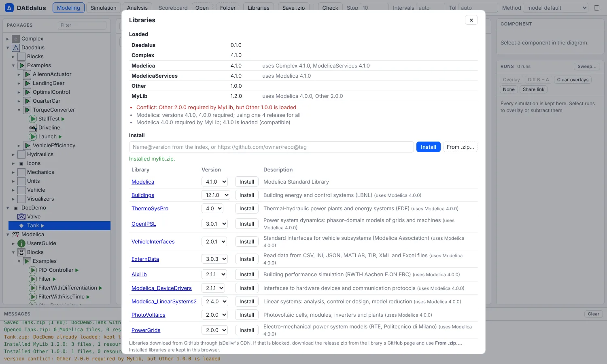Viewport: 607px width, 364px height.
Task: Click the Complex package icon
Action: [x=16, y=39]
